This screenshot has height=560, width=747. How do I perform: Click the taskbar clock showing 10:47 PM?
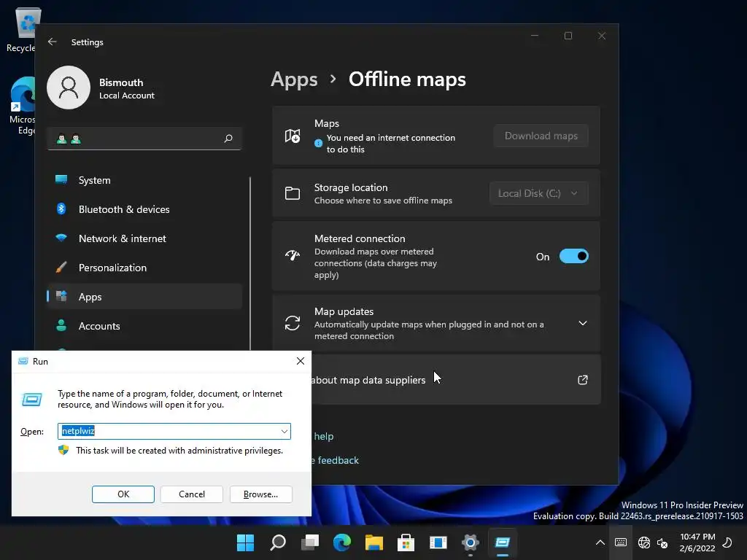click(x=697, y=542)
